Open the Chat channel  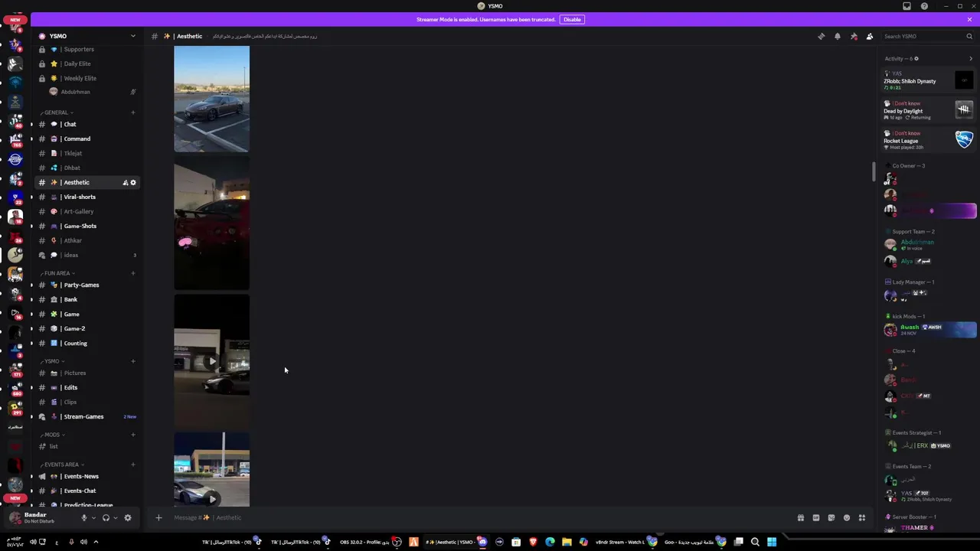(x=88, y=124)
